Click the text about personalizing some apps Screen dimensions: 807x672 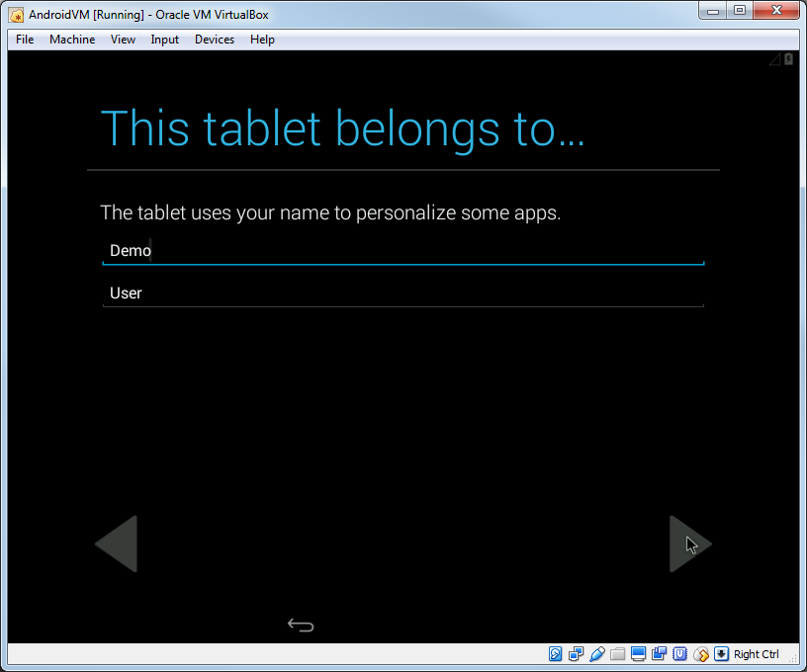pos(330,212)
